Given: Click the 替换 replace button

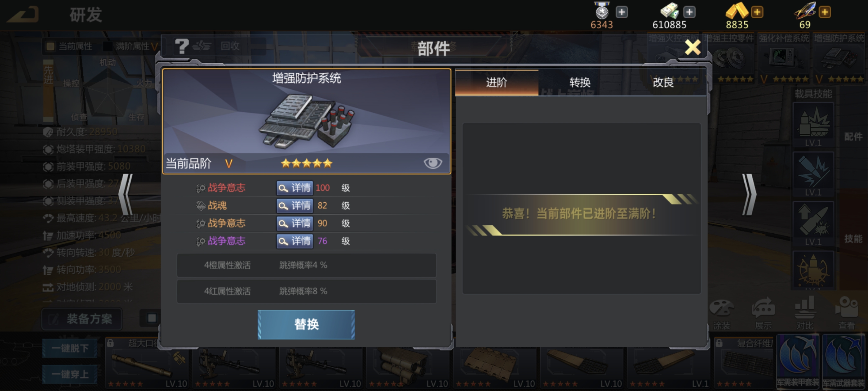Looking at the screenshot, I should (306, 325).
